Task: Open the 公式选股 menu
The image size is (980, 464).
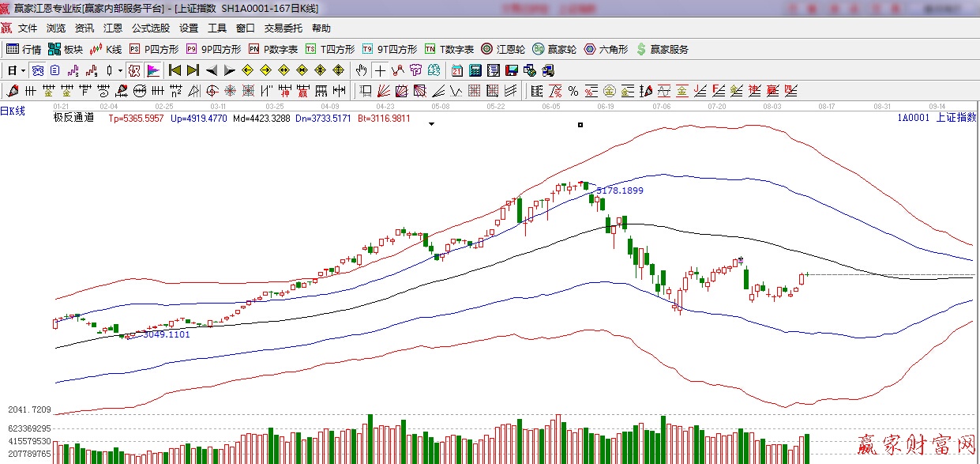Action: point(150,28)
